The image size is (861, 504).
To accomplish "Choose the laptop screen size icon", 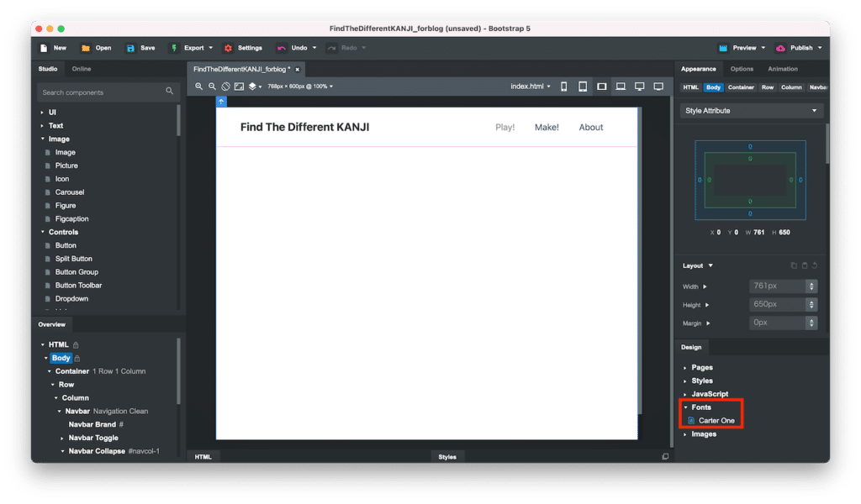I will (x=621, y=87).
